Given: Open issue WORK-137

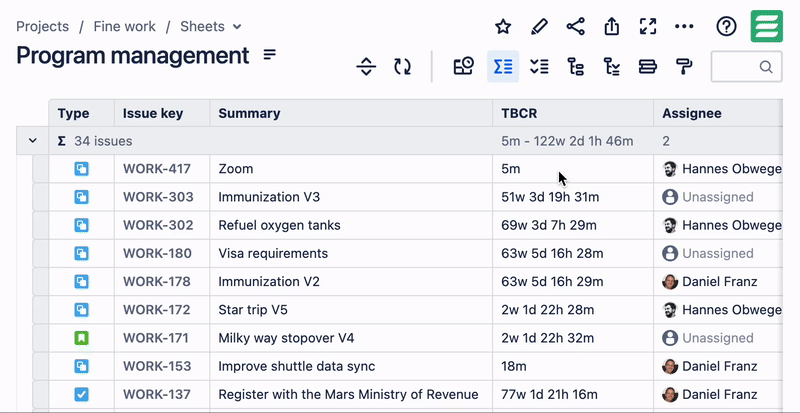Looking at the screenshot, I should pyautogui.click(x=157, y=394).
